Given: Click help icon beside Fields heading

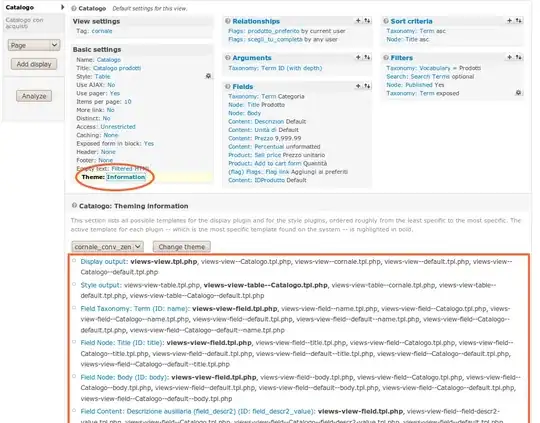Looking at the screenshot, I should click(x=228, y=86).
